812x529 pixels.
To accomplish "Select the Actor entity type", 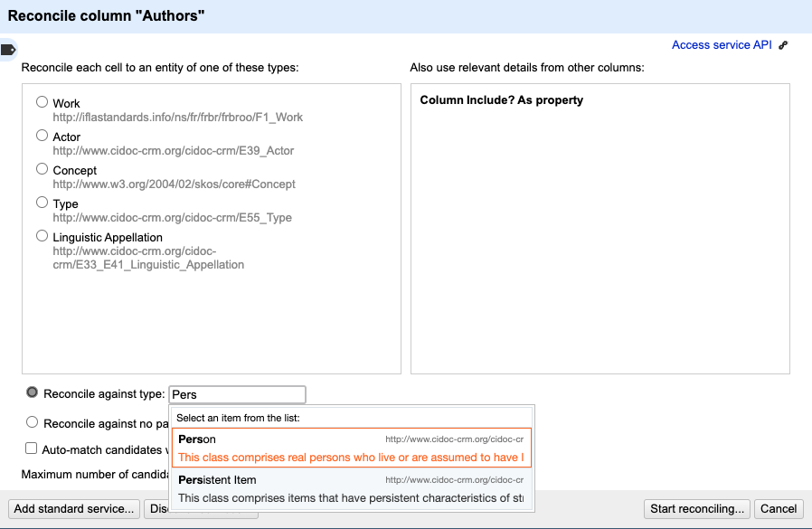I will pyautogui.click(x=42, y=135).
